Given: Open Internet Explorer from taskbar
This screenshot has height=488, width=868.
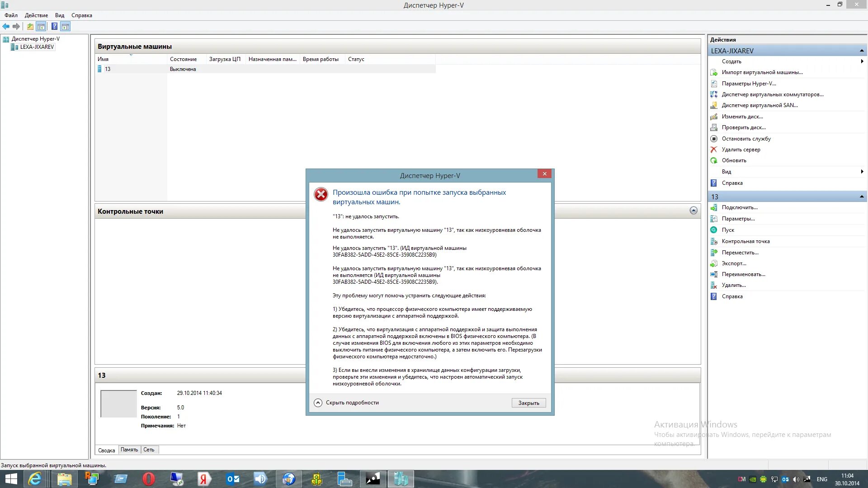Looking at the screenshot, I should pyautogui.click(x=35, y=479).
